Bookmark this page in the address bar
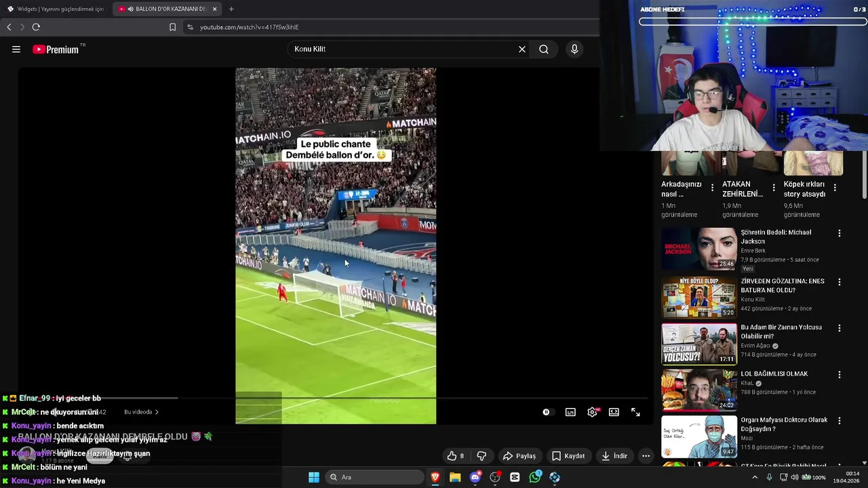Image resolution: width=868 pixels, height=488 pixels. pos(172,27)
